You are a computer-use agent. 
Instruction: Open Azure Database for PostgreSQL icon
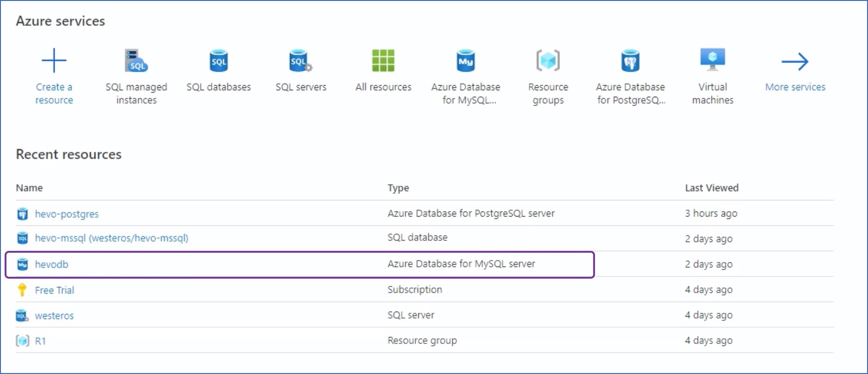(630, 61)
